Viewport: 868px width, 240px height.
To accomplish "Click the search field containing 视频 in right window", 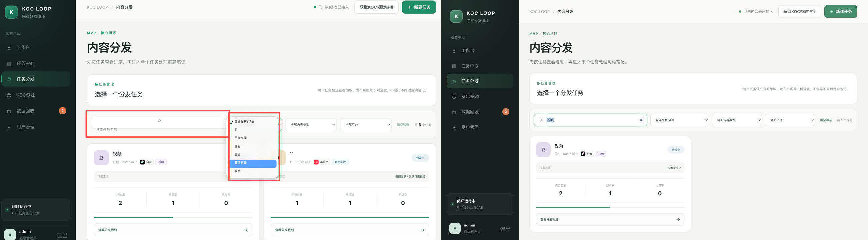I will [590, 120].
